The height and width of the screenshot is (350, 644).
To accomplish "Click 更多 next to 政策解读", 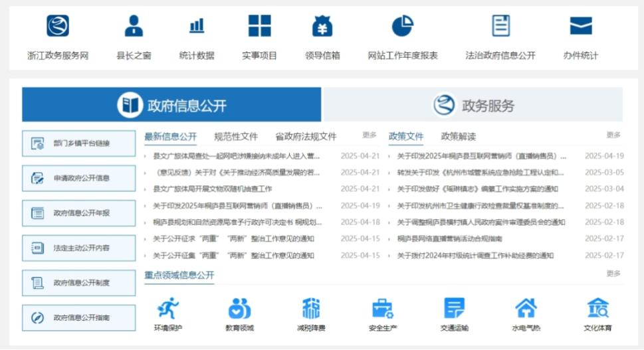I will tap(613, 135).
